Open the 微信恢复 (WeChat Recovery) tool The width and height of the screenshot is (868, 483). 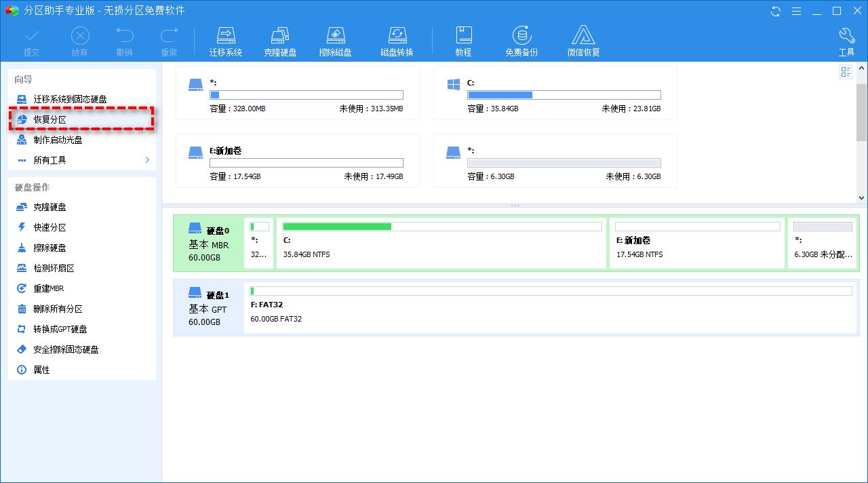(583, 39)
